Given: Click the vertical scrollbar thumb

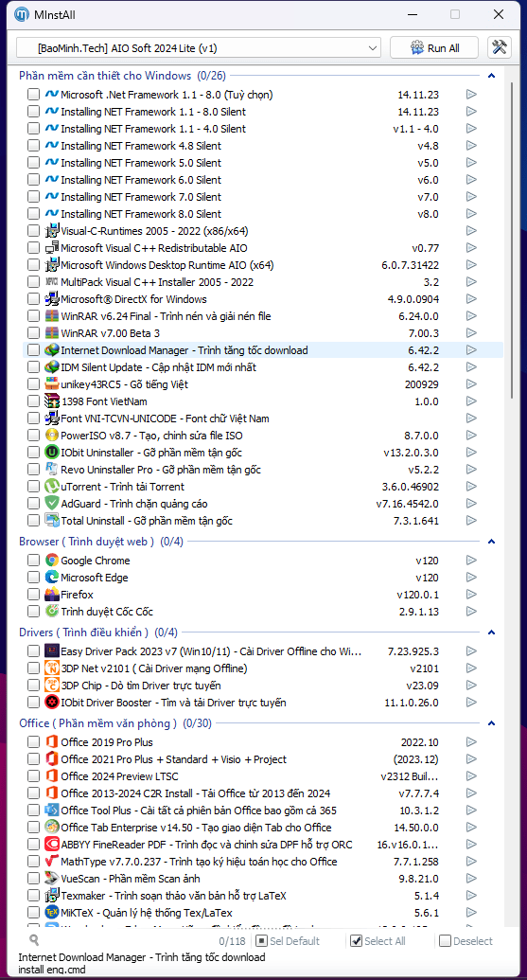Looking at the screenshot, I should pos(513,241).
